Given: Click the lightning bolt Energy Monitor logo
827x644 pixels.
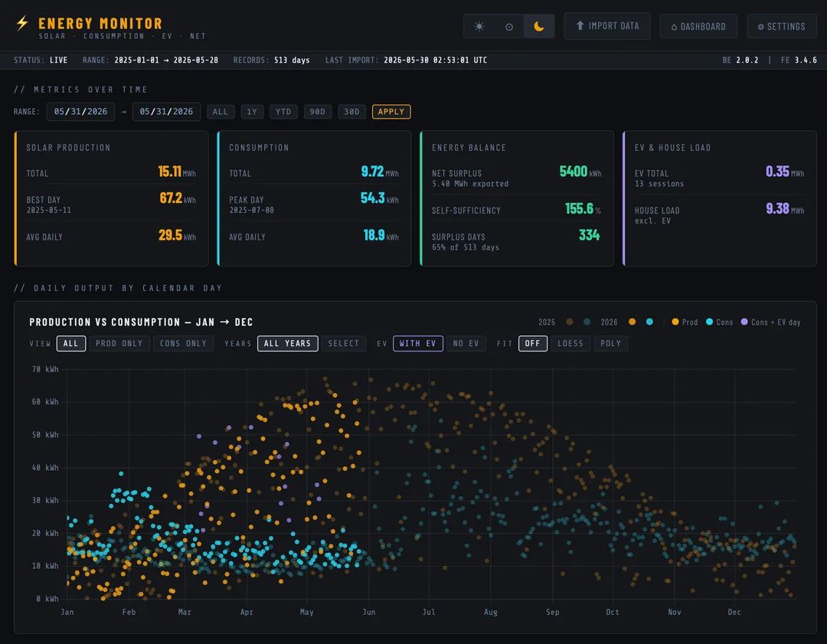Looking at the screenshot, I should (x=22, y=23).
